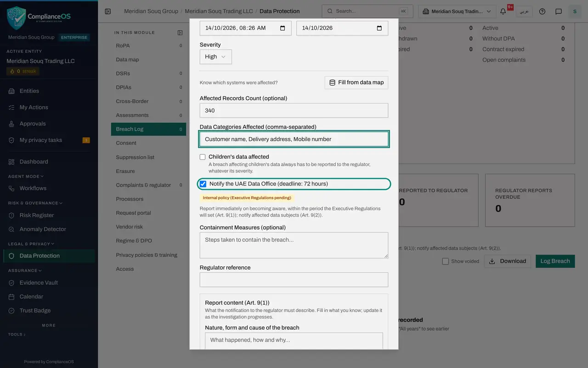Click the Calendar sidebar icon
This screenshot has height=368, width=588.
coord(11,297)
